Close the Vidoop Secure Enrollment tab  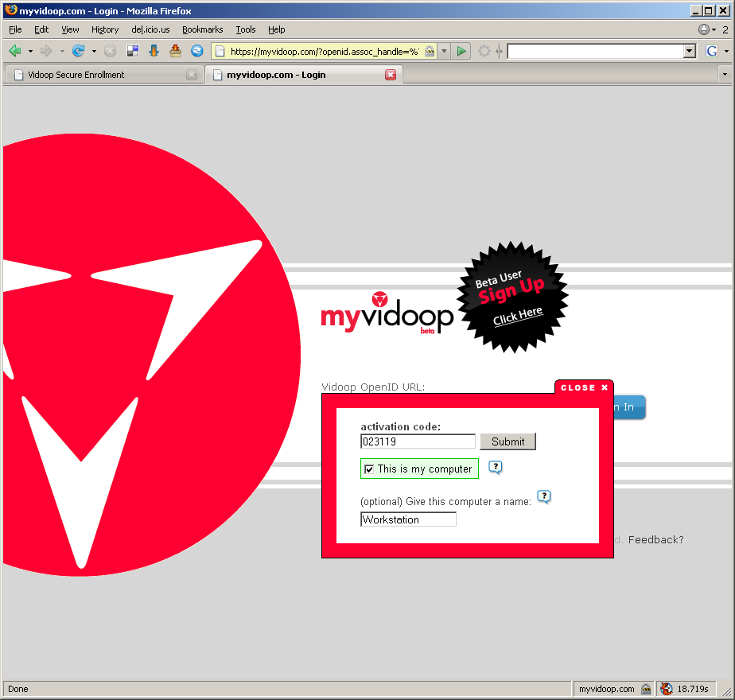[x=192, y=75]
